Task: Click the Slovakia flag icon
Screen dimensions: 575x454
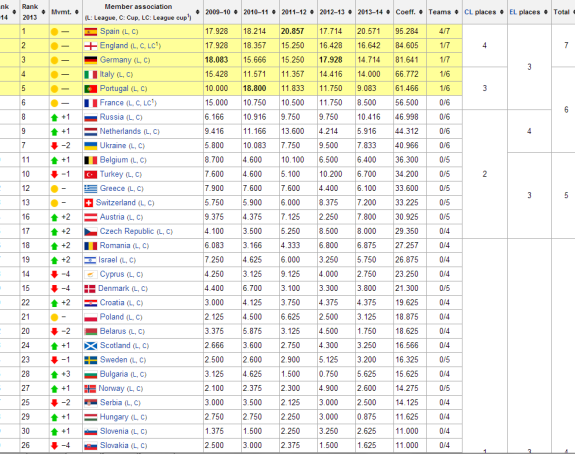Action: pos(91,446)
